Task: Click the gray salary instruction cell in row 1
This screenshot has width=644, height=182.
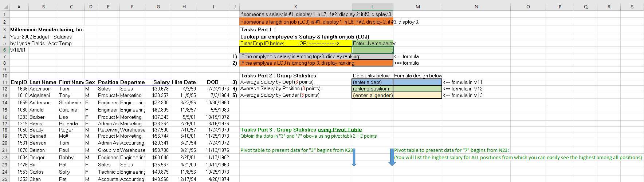Action: [x=316, y=14]
